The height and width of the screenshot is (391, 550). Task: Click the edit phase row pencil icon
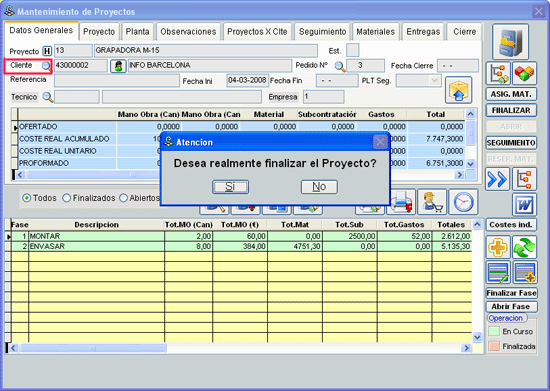(498, 272)
